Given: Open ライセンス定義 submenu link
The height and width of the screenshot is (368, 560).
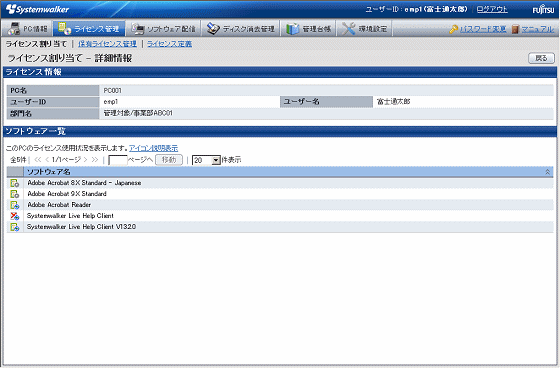Looking at the screenshot, I should click(169, 44).
